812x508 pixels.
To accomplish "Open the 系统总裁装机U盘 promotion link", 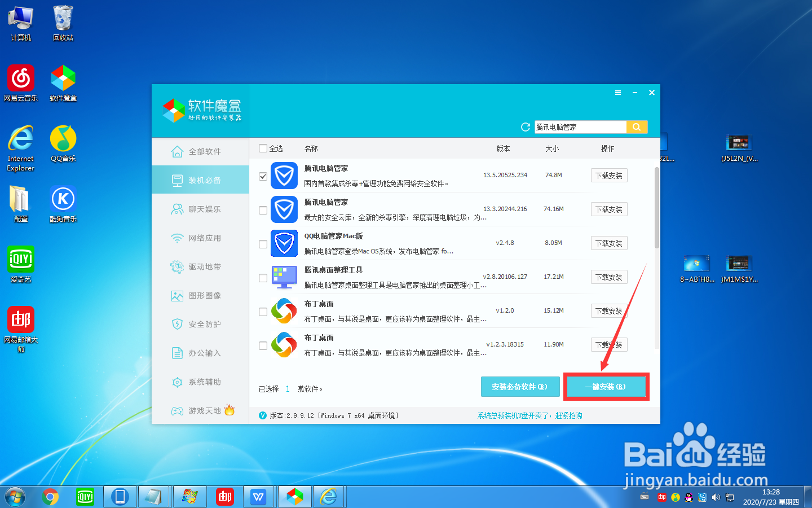I will point(530,415).
